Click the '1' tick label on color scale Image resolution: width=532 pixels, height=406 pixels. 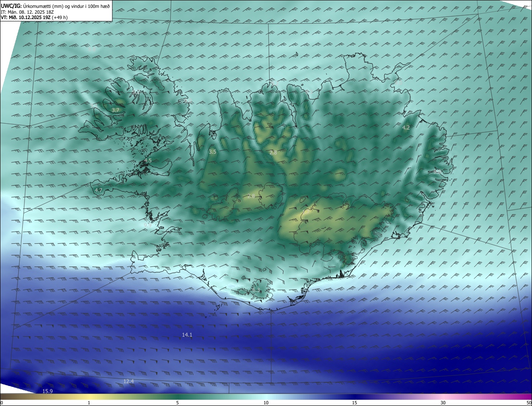click(89, 403)
